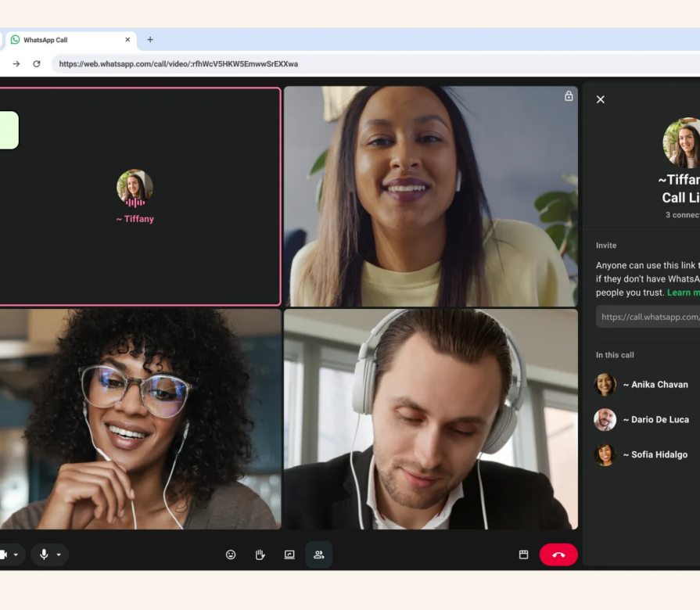Viewport: 700px width, 610px height.
Task: Mute the microphone
Action: pyautogui.click(x=44, y=554)
